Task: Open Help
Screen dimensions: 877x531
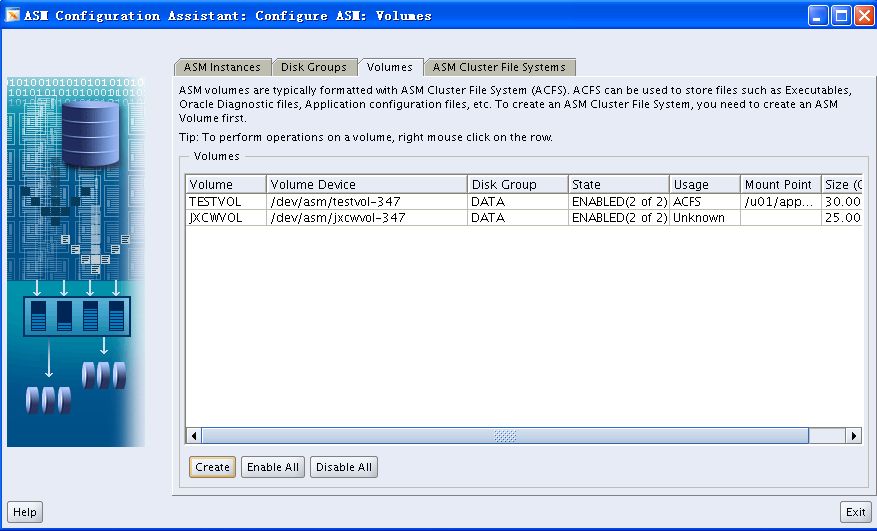Action: click(x=25, y=512)
